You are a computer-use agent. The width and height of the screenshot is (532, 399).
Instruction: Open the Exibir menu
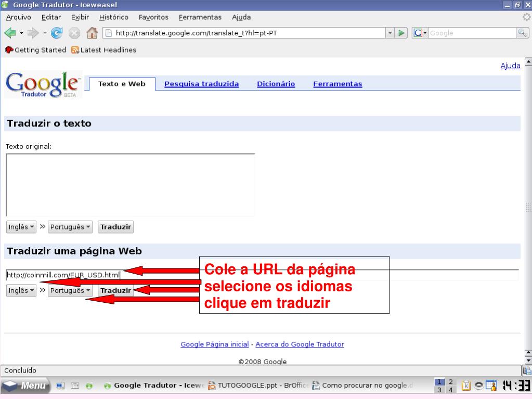point(80,17)
